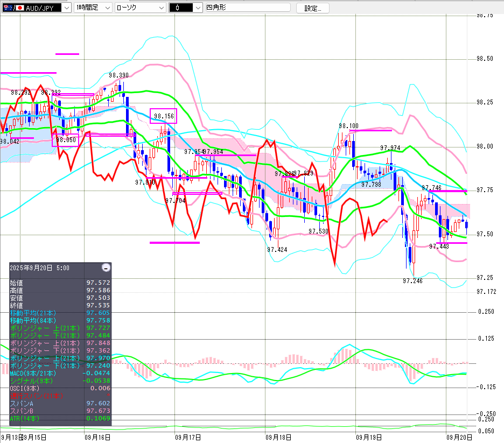
Task: Open the black drawing color dropdown arrow
Action: click(x=198, y=8)
